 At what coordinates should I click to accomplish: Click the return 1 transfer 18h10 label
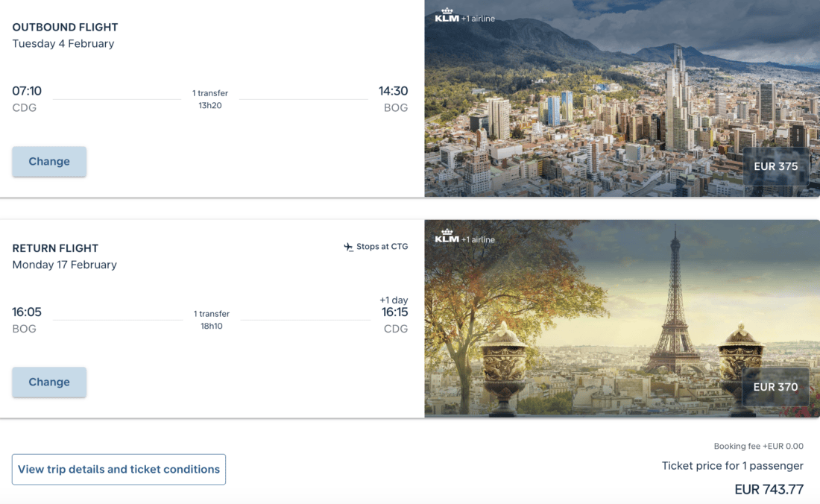212,320
